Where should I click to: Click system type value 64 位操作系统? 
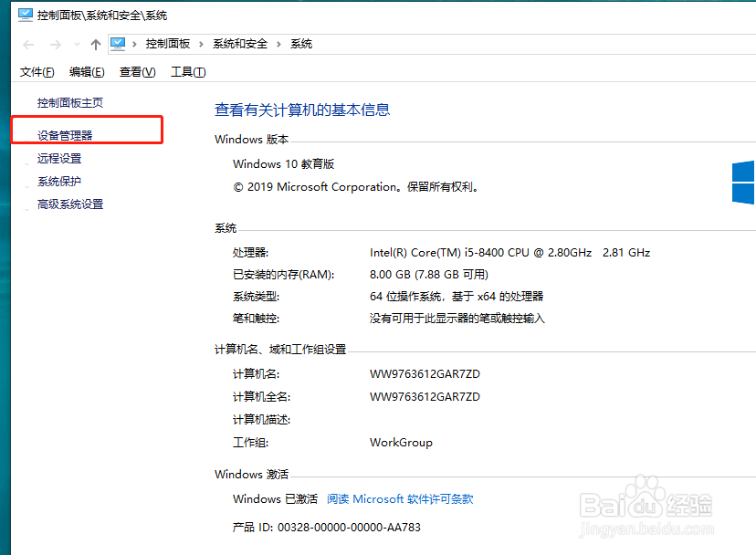click(x=457, y=296)
